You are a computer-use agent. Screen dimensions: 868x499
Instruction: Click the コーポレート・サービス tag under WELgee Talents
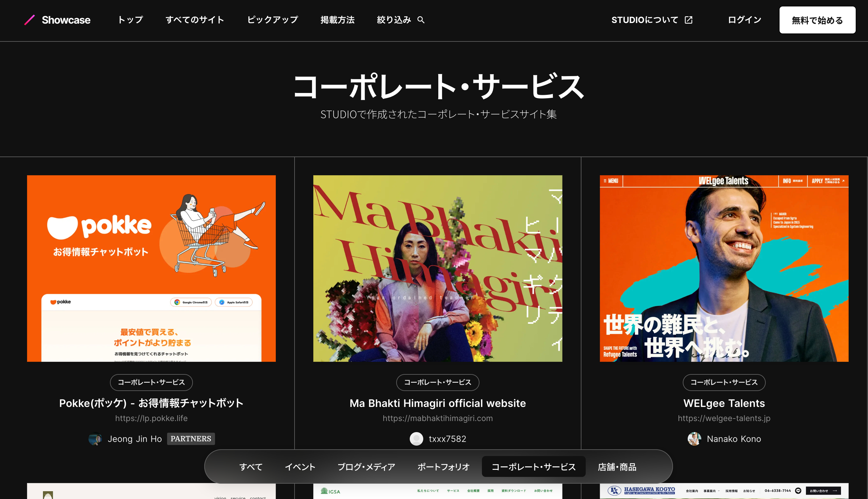pos(724,382)
